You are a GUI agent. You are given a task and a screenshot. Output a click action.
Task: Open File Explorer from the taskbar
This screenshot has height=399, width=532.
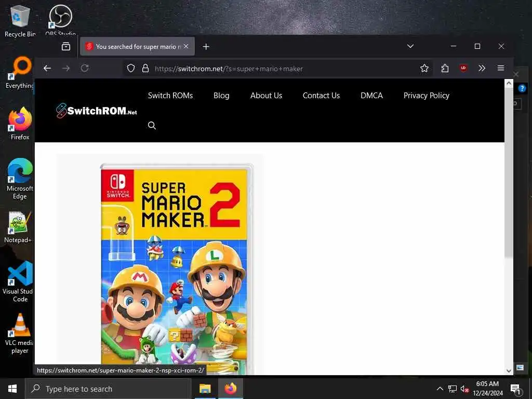point(205,389)
